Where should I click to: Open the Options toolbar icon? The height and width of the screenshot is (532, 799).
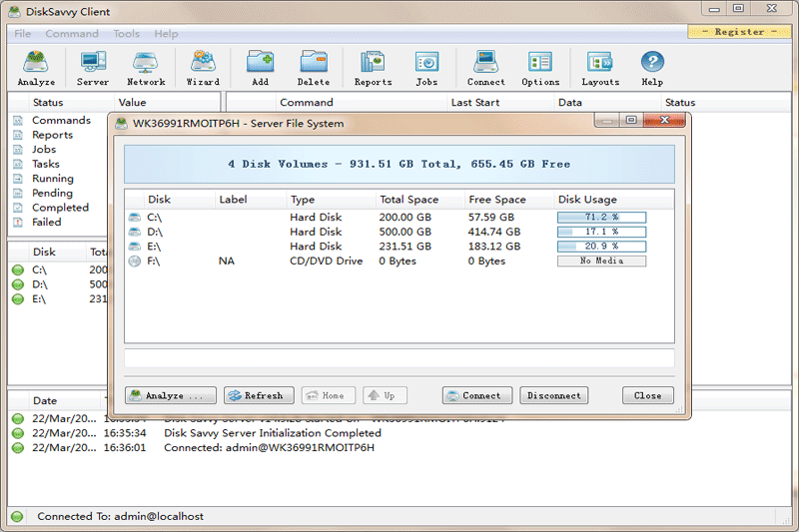(540, 68)
